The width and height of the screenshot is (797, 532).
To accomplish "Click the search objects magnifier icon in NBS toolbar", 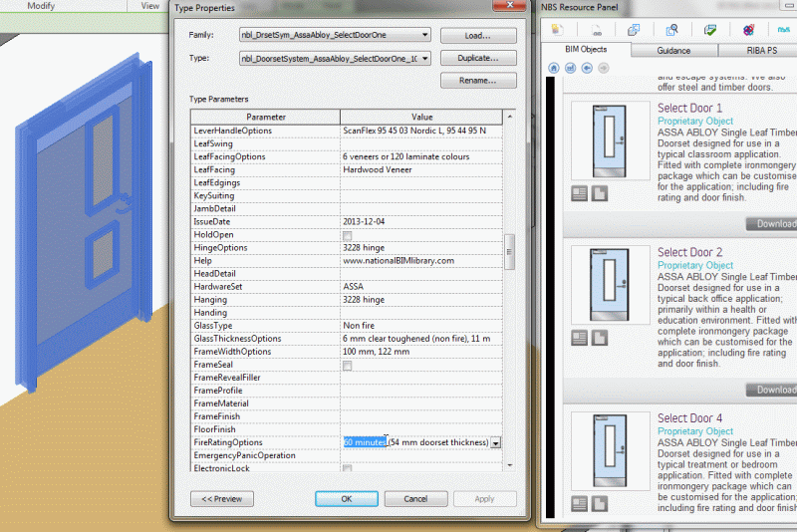I will click(x=671, y=30).
